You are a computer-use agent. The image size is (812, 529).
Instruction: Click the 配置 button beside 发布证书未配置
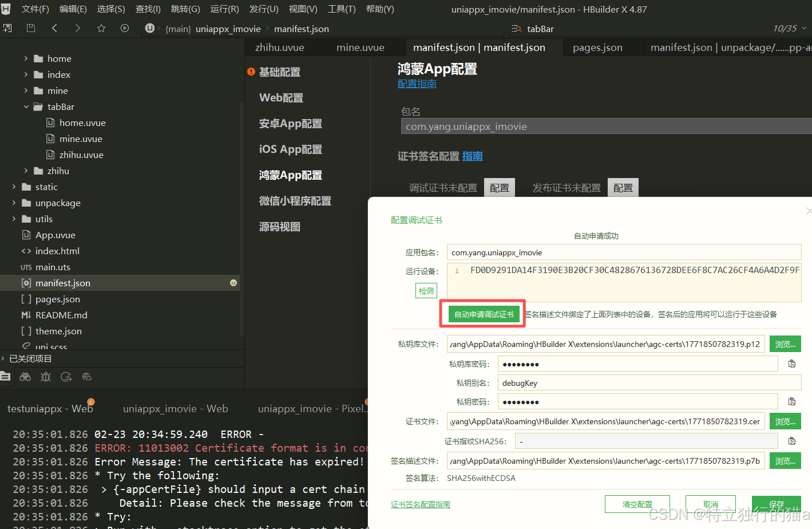pos(623,188)
